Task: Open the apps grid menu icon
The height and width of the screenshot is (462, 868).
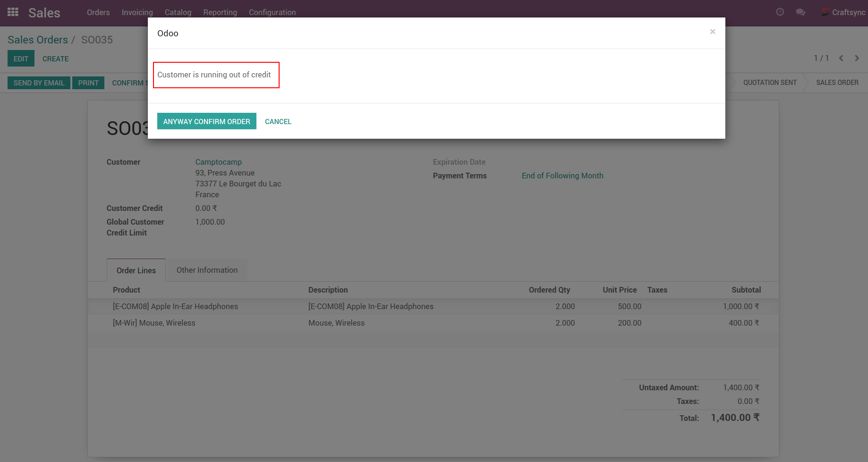Action: click(x=13, y=12)
